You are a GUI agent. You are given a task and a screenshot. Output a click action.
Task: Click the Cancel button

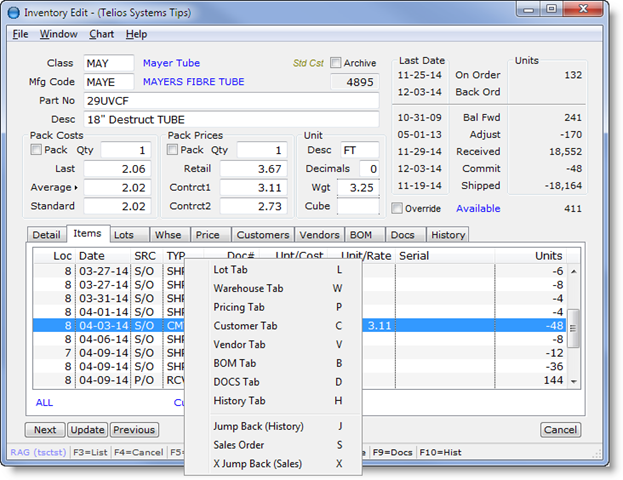pyautogui.click(x=560, y=430)
